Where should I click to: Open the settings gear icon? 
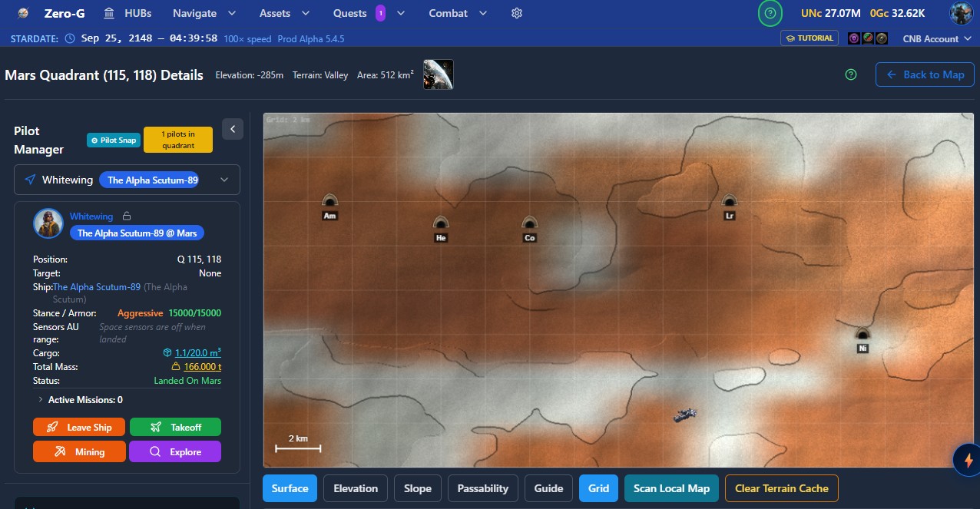(517, 13)
